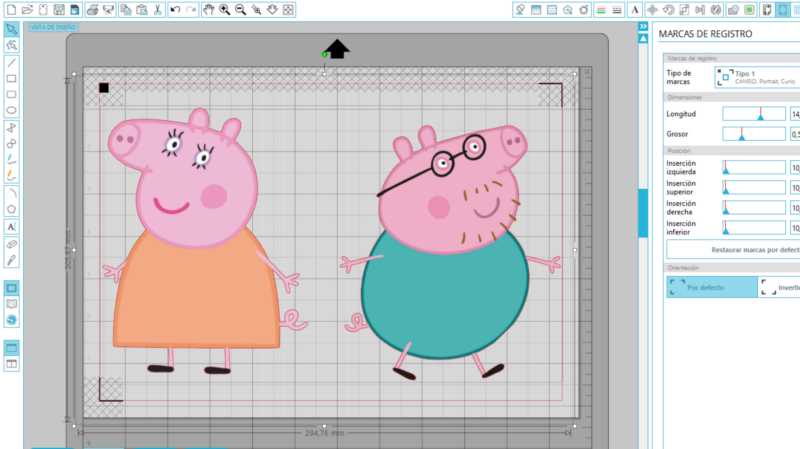Click the Inserción izquierda value field
Image resolution: width=800 pixels, height=449 pixels.
pyautogui.click(x=795, y=167)
